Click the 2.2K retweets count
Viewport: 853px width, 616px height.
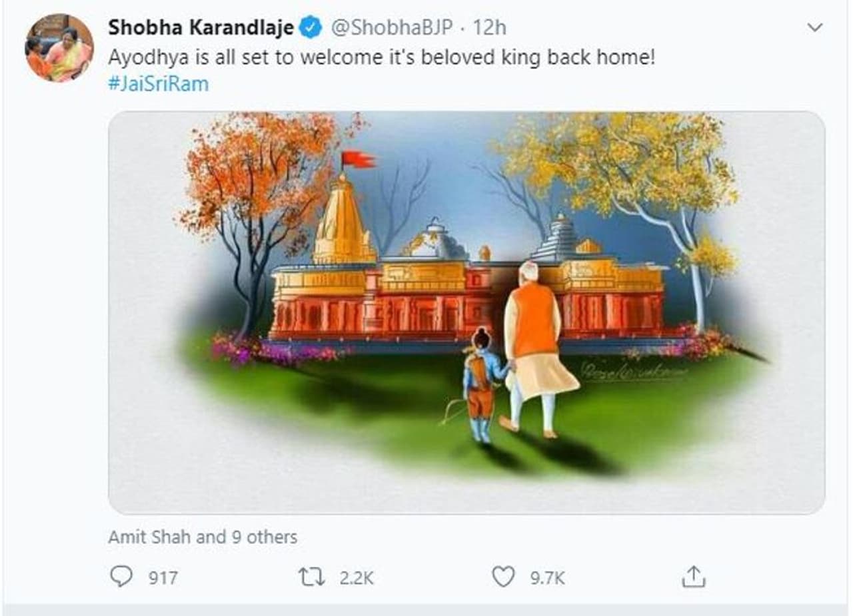pyautogui.click(x=357, y=577)
